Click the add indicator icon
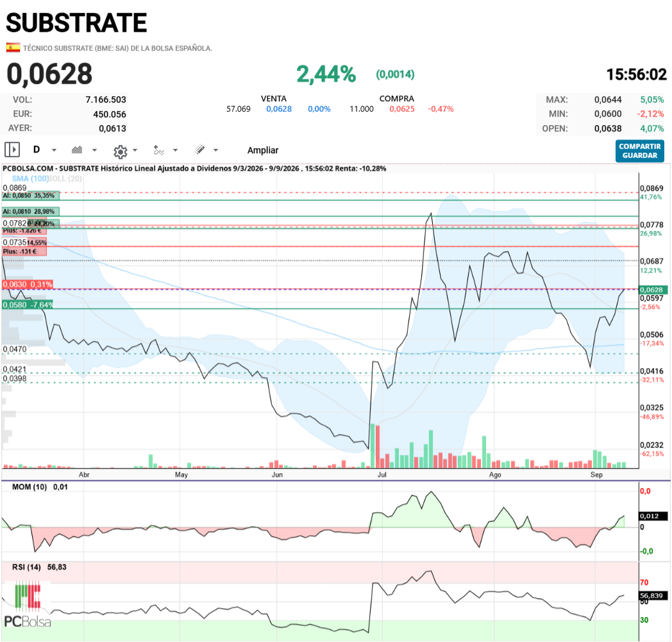The width and height of the screenshot is (672, 642). click(x=159, y=150)
